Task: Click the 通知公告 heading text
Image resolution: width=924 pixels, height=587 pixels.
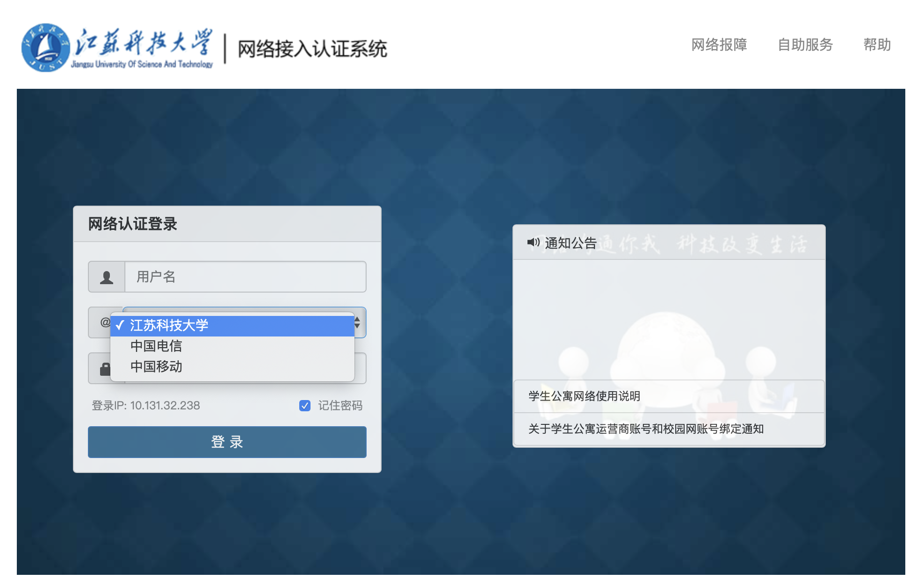Action: pos(571,243)
